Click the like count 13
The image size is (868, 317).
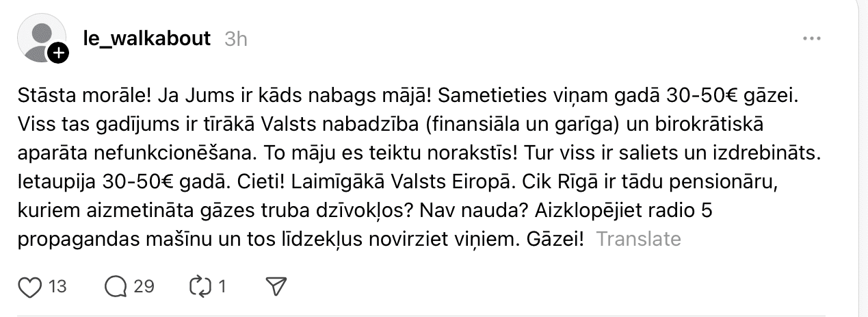(x=58, y=286)
